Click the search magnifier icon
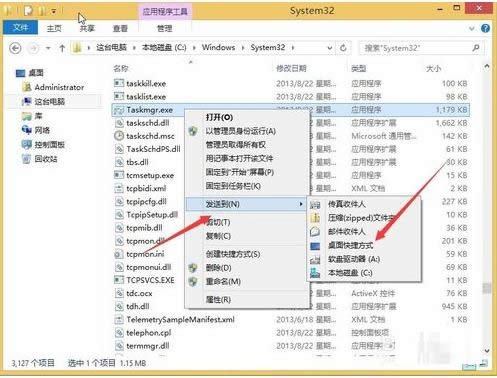Screen dimensions: 497x378 (476, 48)
